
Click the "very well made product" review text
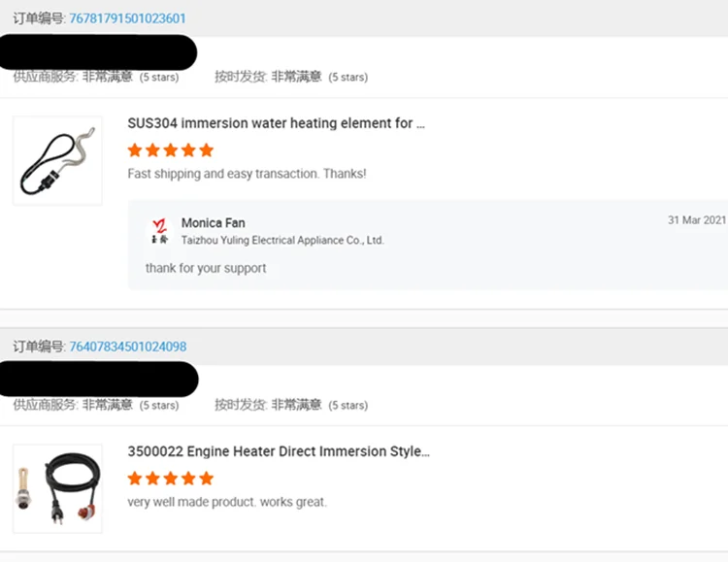227,502
